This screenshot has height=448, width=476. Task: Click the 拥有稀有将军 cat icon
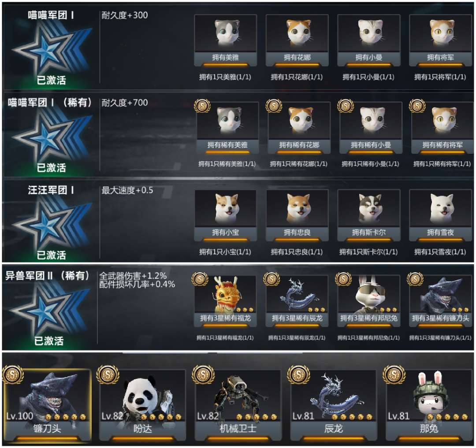tap(443, 128)
